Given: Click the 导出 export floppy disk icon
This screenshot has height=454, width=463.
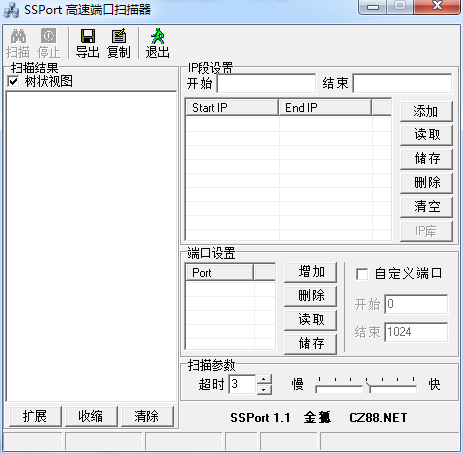Looking at the screenshot, I should click(88, 36).
